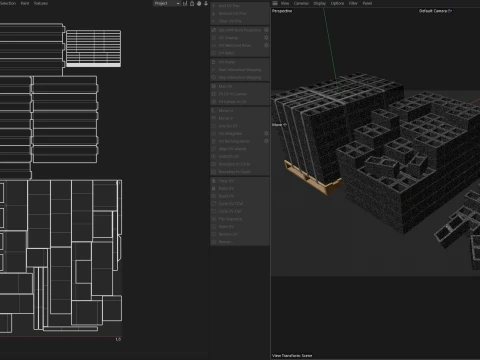Screen dimensions: 480x360
Task: Click Restore UV
Action: 240,234
